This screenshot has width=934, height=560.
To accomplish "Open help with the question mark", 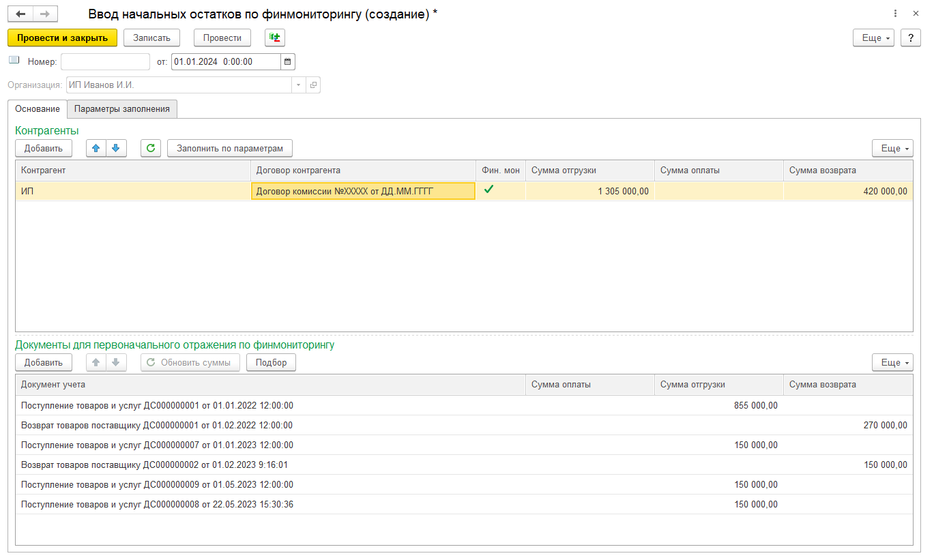I will (911, 38).
